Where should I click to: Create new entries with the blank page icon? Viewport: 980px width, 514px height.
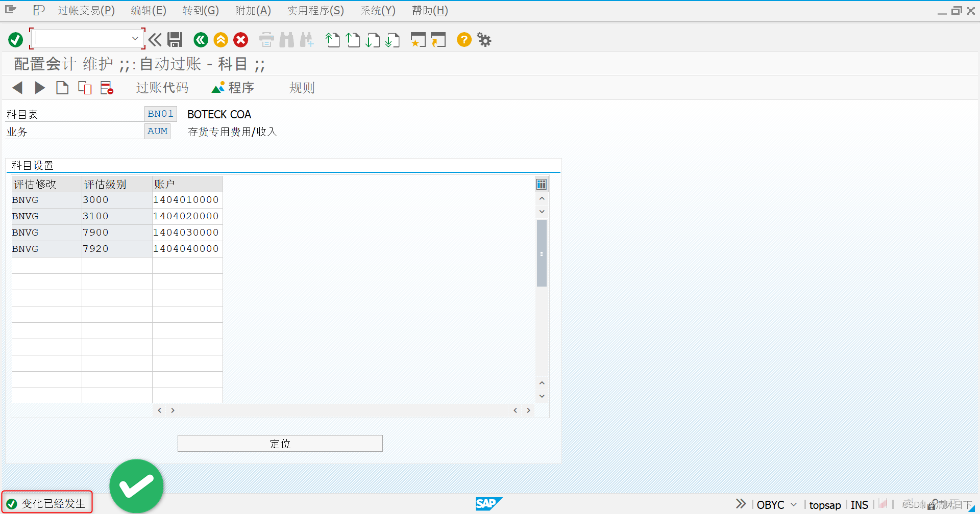tap(62, 87)
